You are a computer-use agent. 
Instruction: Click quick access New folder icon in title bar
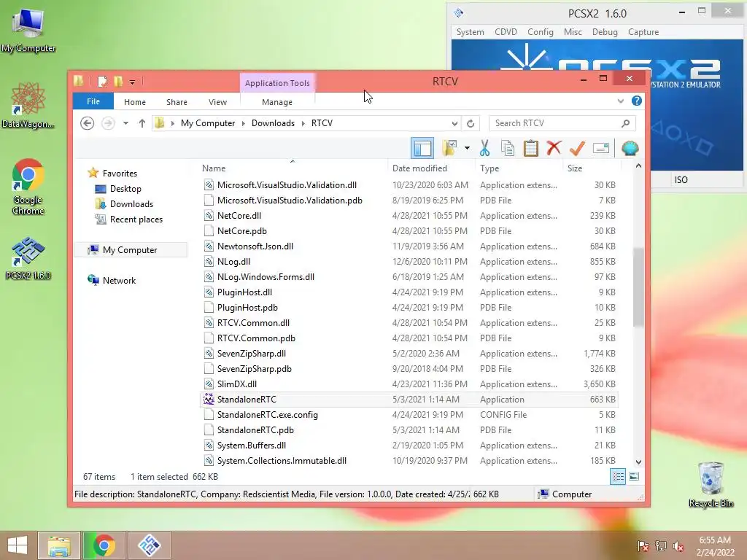(x=118, y=82)
